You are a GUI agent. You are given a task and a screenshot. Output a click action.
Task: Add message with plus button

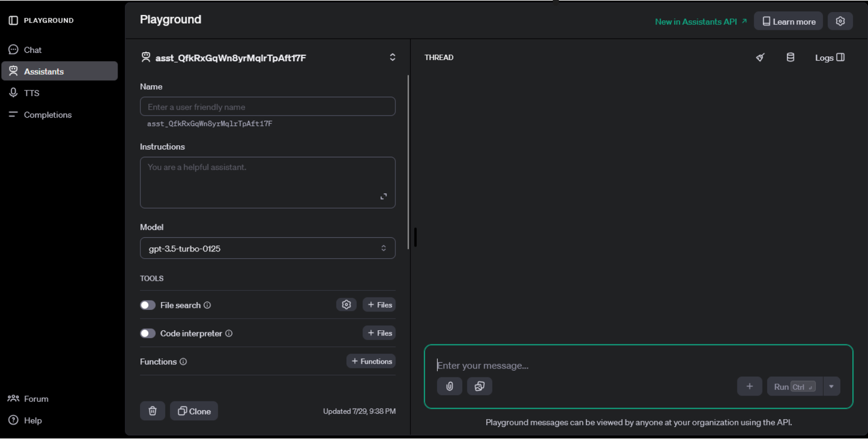click(x=749, y=386)
